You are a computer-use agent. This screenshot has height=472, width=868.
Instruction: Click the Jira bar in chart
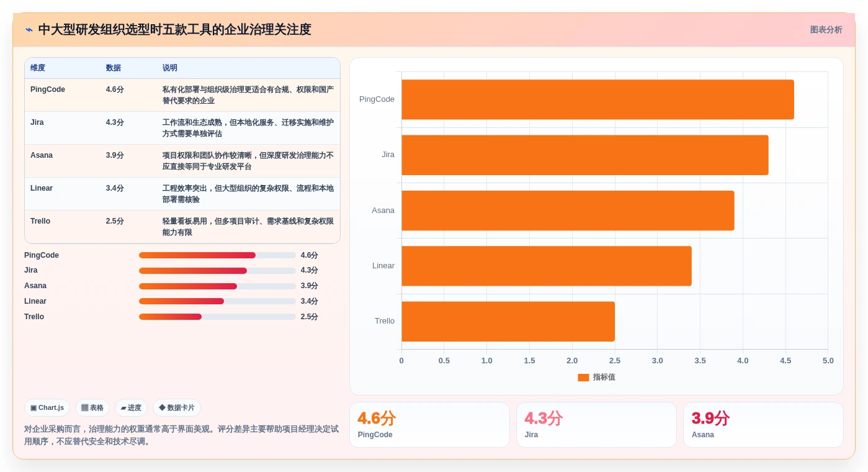coord(585,155)
